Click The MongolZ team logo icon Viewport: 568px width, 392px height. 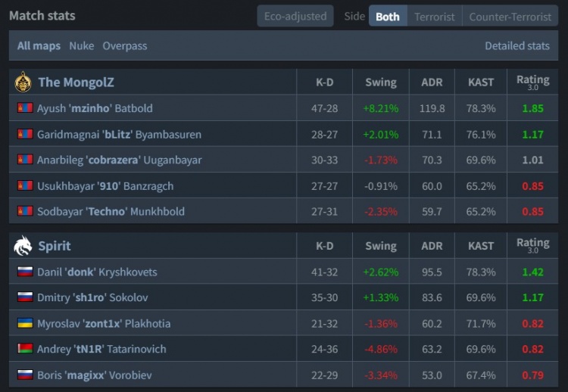coord(23,82)
